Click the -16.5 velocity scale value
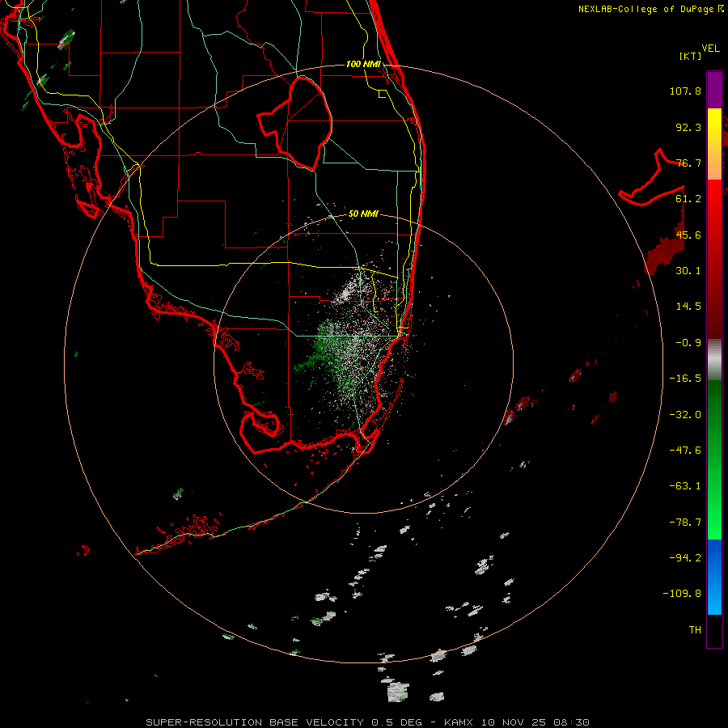 click(685, 379)
